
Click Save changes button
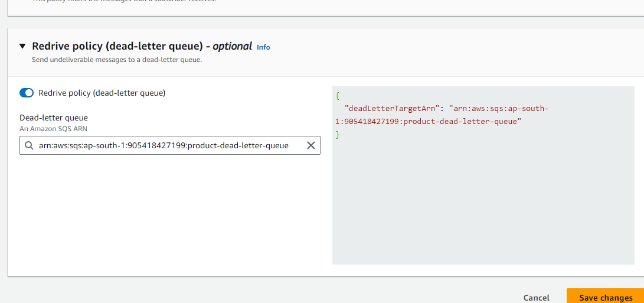[606, 298]
